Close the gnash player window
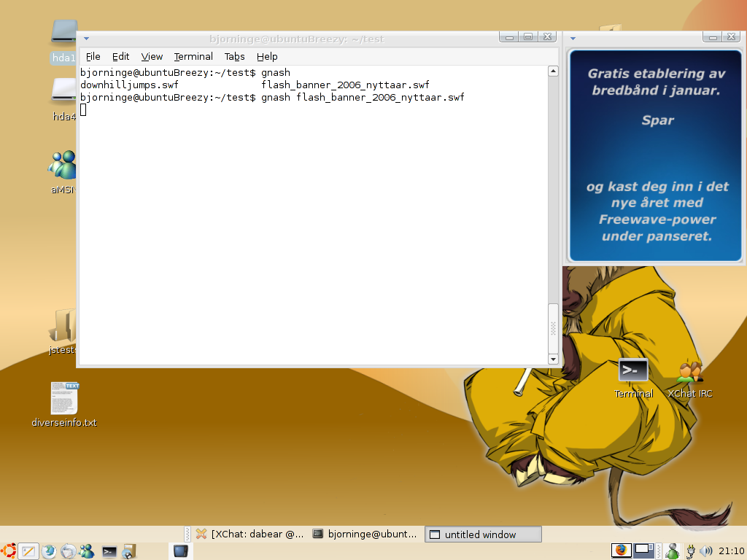This screenshot has height=560, width=747. click(x=731, y=37)
